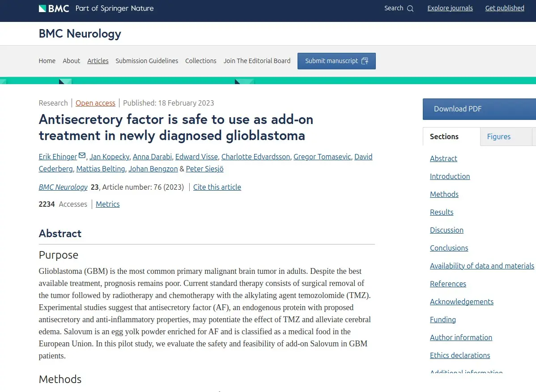Jump to Results section
Image resolution: width=536 pixels, height=392 pixels.
point(442,212)
